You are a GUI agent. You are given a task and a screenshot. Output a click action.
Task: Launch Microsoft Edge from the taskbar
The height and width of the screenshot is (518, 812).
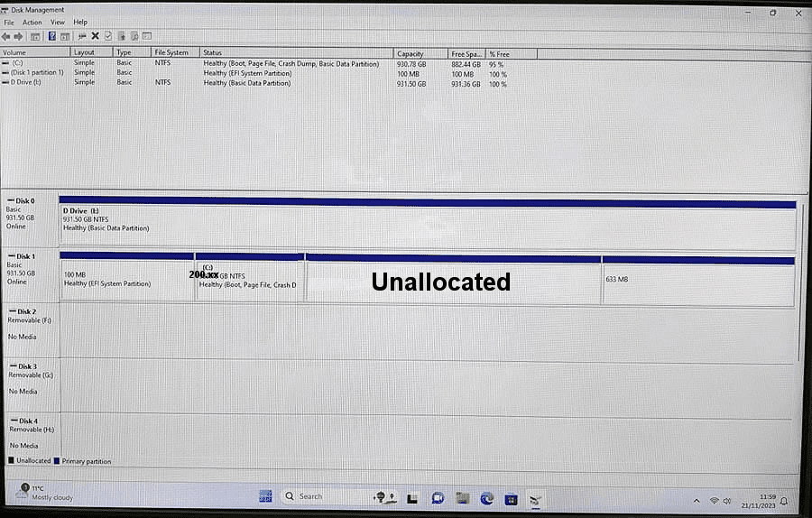click(487, 499)
